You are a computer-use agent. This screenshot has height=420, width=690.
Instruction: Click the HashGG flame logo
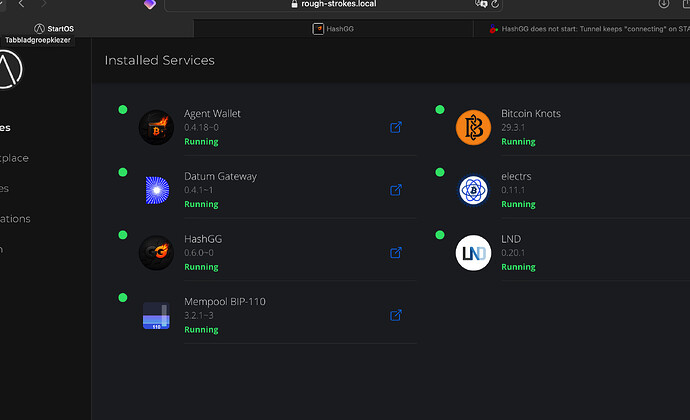pos(156,253)
